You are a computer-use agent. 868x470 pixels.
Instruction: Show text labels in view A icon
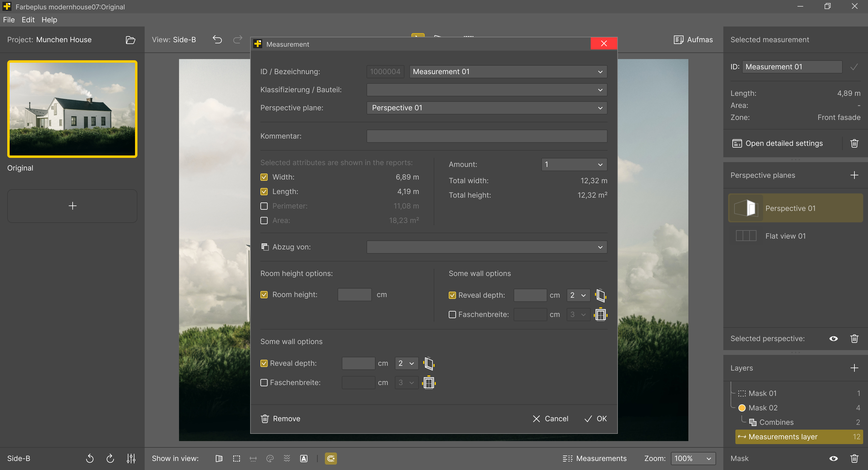[303, 459]
